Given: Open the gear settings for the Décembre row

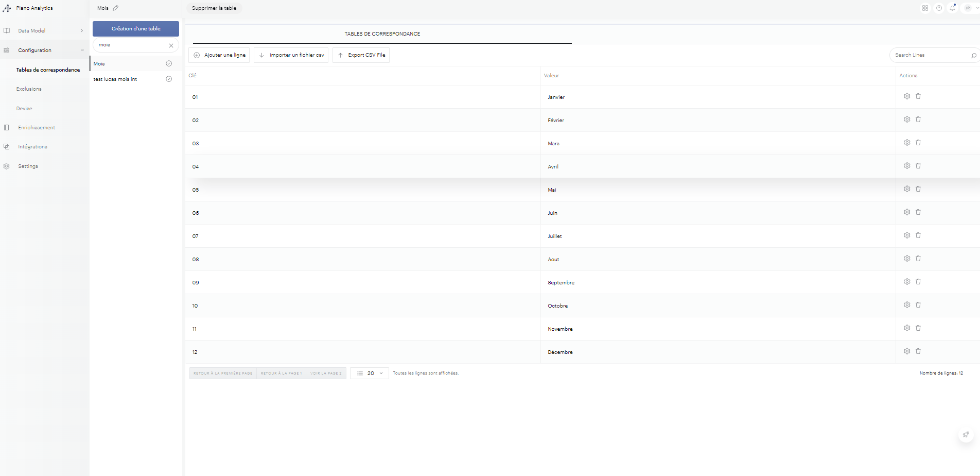Looking at the screenshot, I should 907,351.
